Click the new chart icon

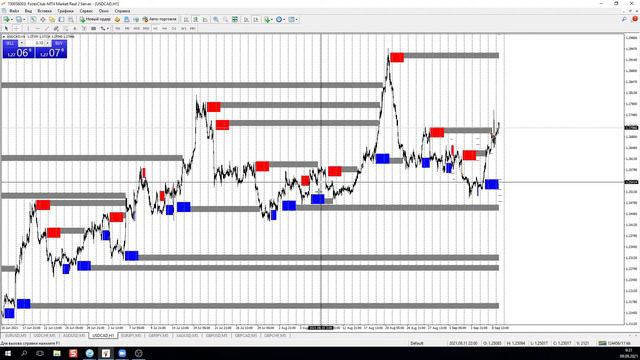7,19
